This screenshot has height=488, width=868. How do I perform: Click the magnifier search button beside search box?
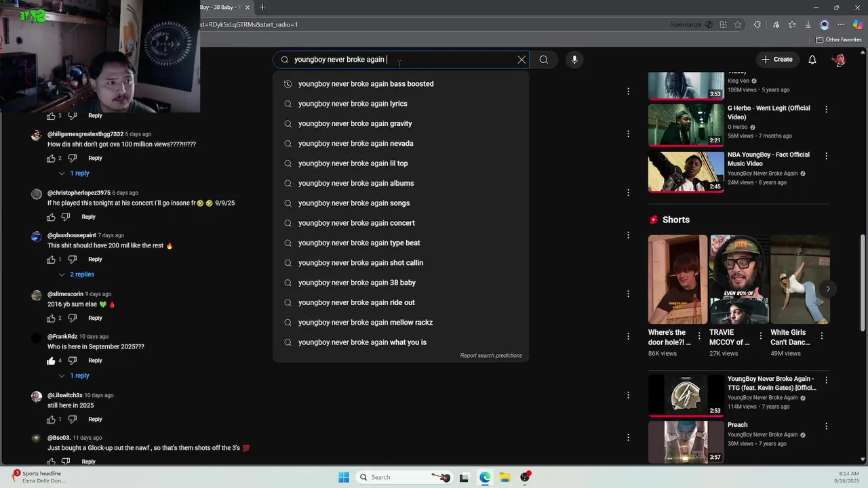tap(544, 60)
